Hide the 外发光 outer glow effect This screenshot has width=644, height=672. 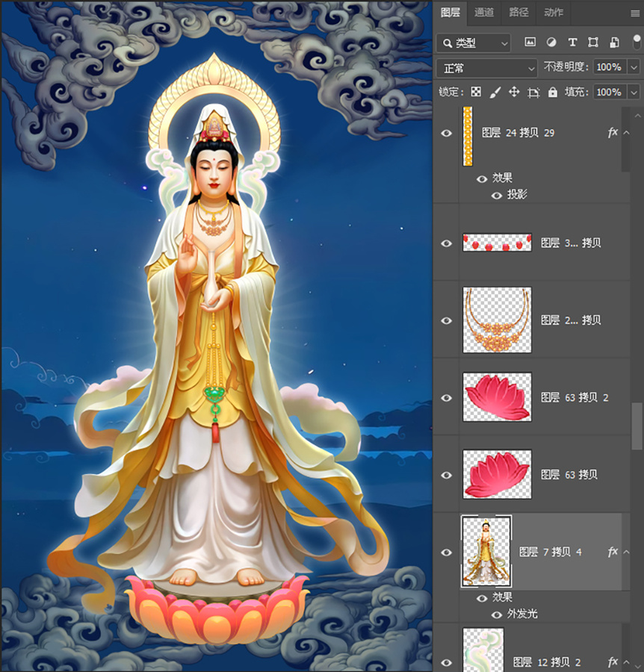[x=497, y=615]
